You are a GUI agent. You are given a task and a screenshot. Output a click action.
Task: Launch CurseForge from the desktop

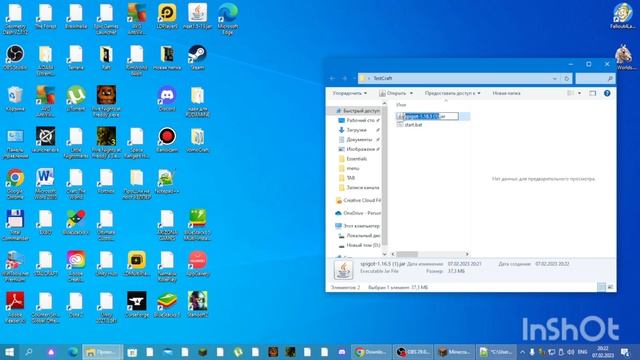point(137,305)
